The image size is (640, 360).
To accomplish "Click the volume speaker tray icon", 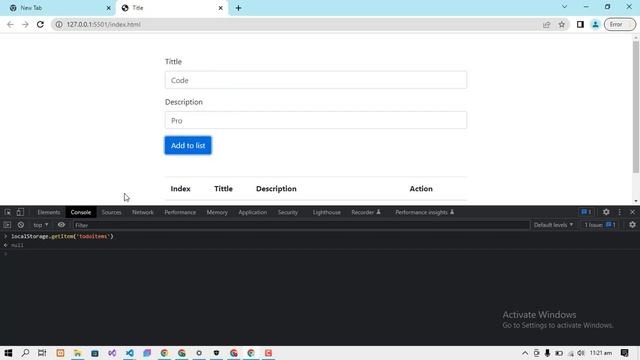I will 581,353.
